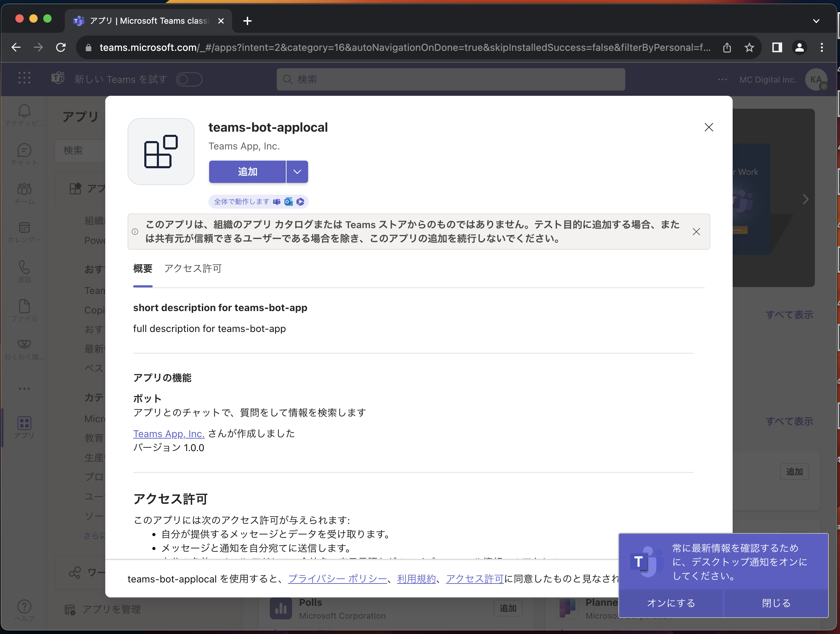Expand the tab search chevron
The width and height of the screenshot is (840, 634).
click(x=816, y=21)
